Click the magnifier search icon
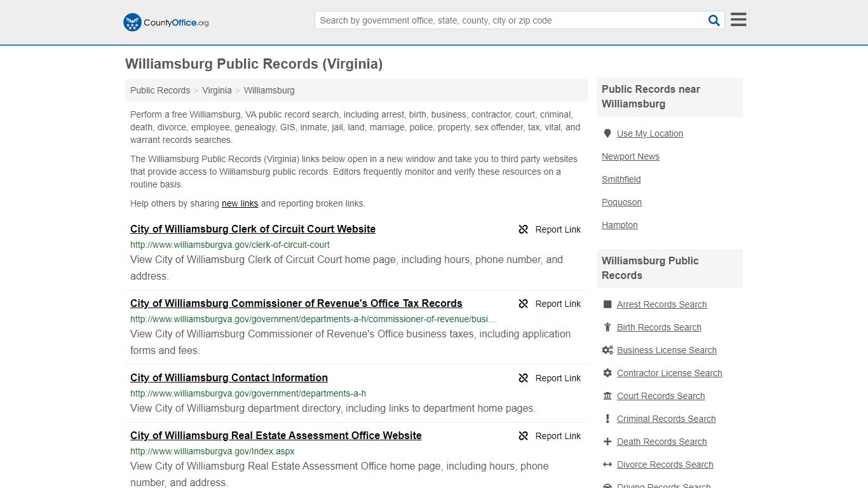Viewport: 868px width, 488px height. [x=714, y=20]
